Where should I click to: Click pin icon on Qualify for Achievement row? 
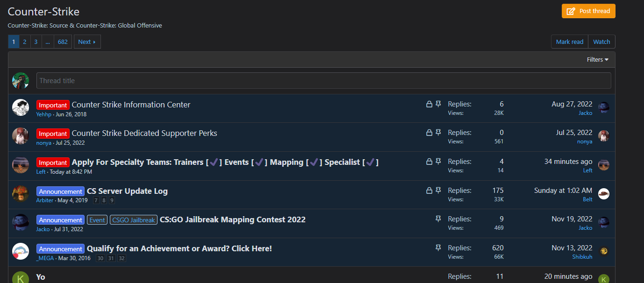point(438,248)
